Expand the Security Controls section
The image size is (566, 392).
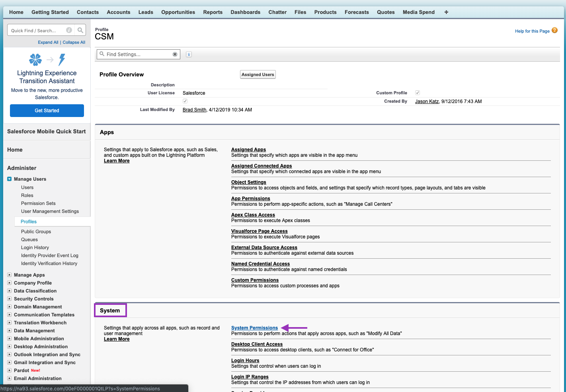10,299
